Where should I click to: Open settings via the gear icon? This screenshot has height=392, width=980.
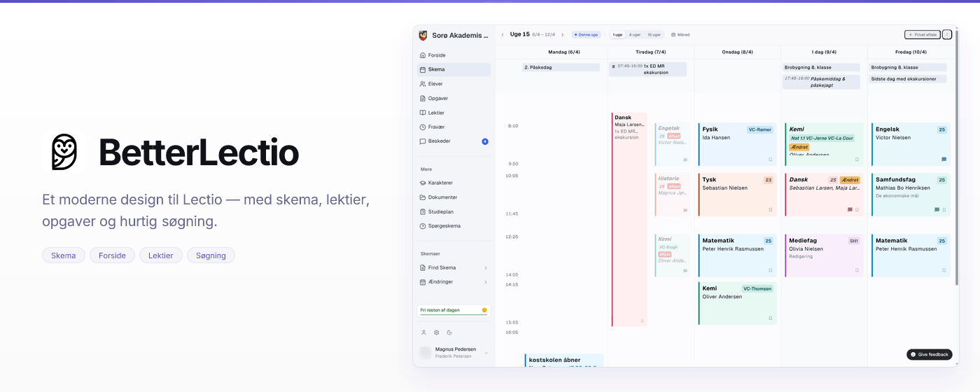click(436, 332)
